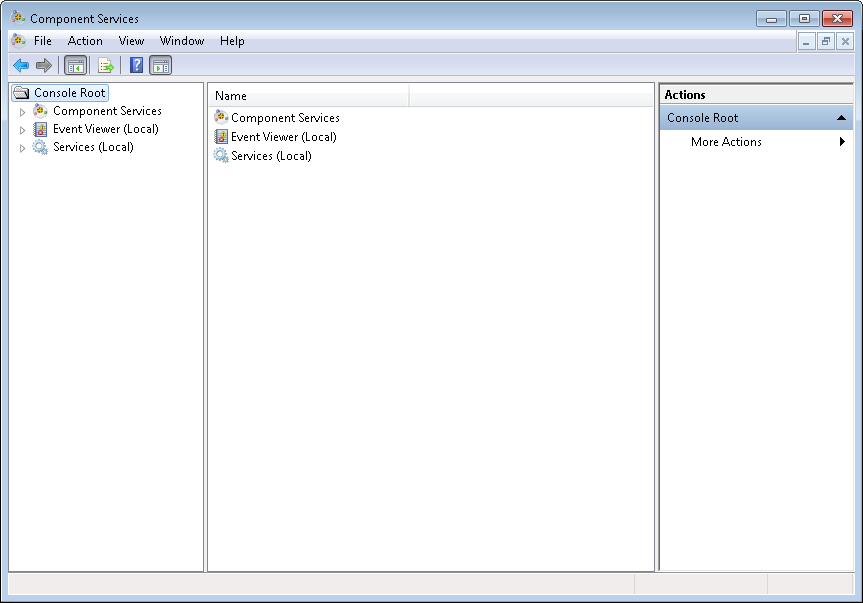Close the Component Services window
863x603 pixels.
[x=837, y=19]
